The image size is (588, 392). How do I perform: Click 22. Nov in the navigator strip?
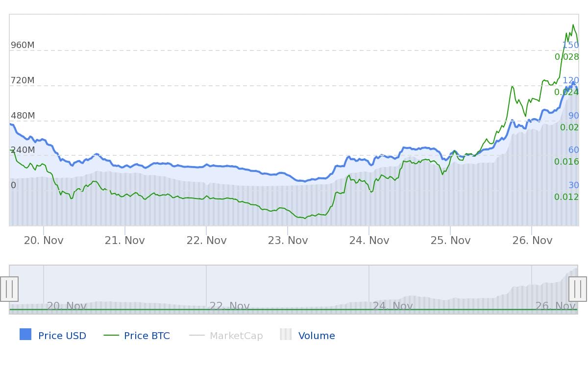click(229, 306)
